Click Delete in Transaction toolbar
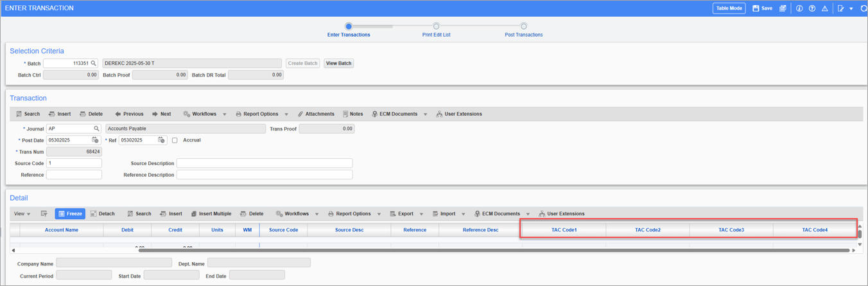Screen dimensions: 868x286 coord(91,114)
